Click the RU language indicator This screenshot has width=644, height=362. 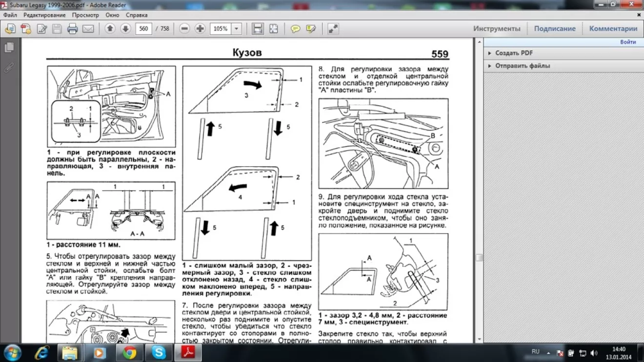pyautogui.click(x=535, y=352)
